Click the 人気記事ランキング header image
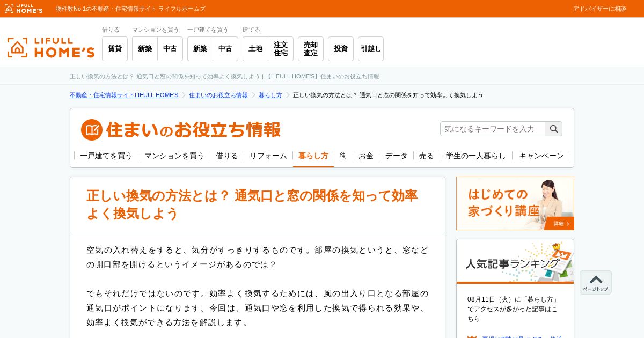This screenshot has width=644, height=338. pyautogui.click(x=515, y=261)
